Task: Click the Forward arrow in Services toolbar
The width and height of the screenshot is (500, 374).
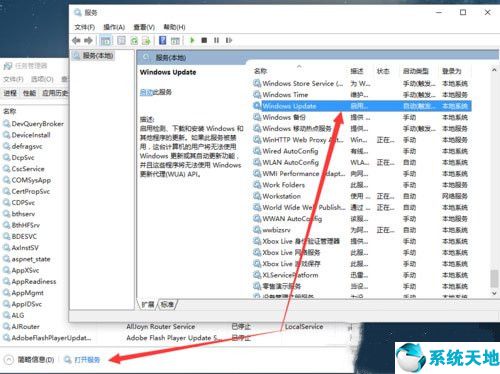Action: [88, 41]
